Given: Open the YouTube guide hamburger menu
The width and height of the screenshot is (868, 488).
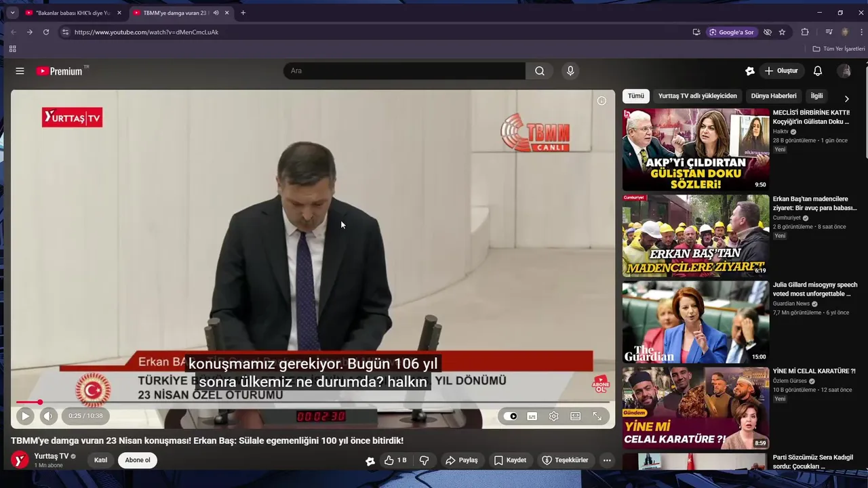Looking at the screenshot, I should [x=20, y=71].
